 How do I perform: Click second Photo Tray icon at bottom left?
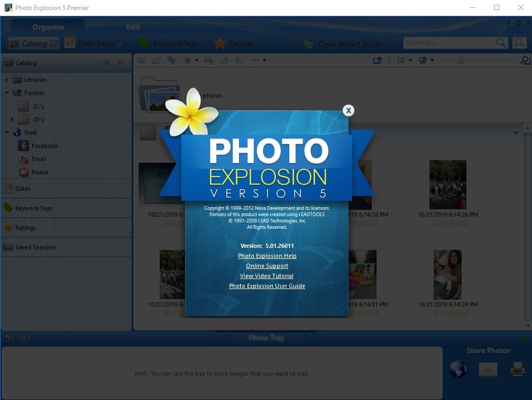[x=25, y=338]
